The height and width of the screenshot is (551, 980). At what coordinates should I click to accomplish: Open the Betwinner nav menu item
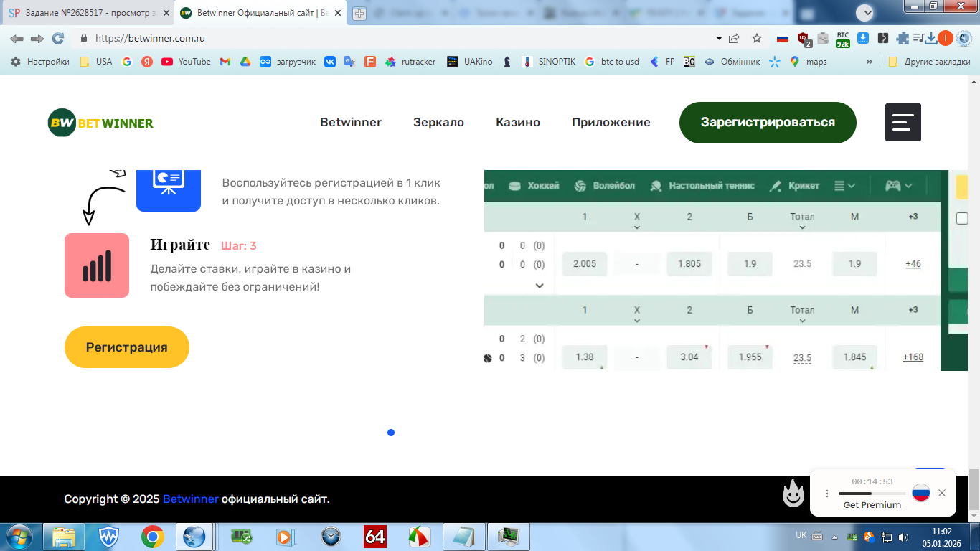[x=351, y=122]
